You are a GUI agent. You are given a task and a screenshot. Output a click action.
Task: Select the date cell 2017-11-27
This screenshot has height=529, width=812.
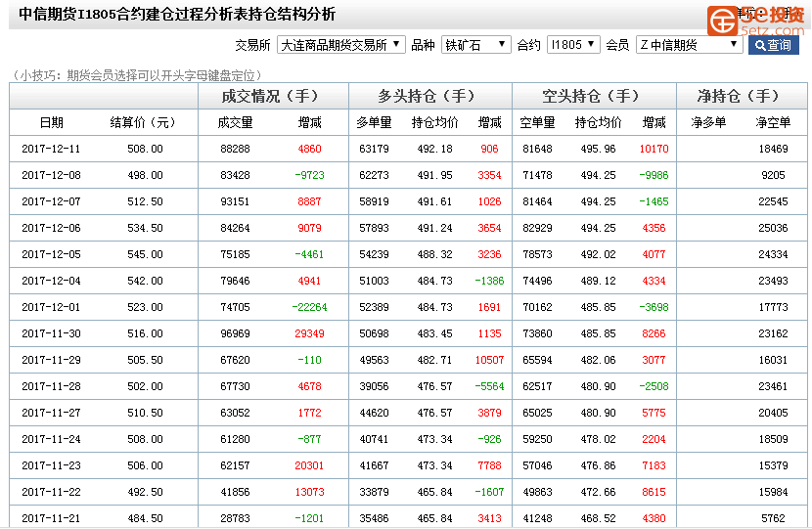[x=51, y=413]
